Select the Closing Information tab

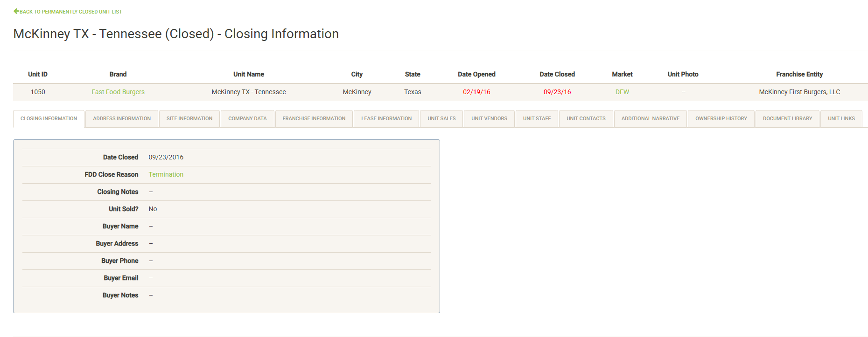[x=49, y=118]
